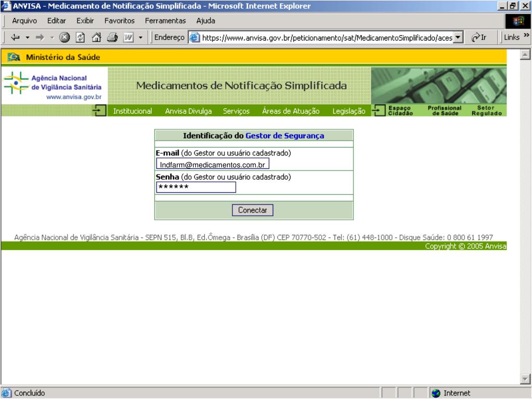The image size is (532, 399).
Task: Open the Forward history dropdown arrow
Action: point(52,37)
